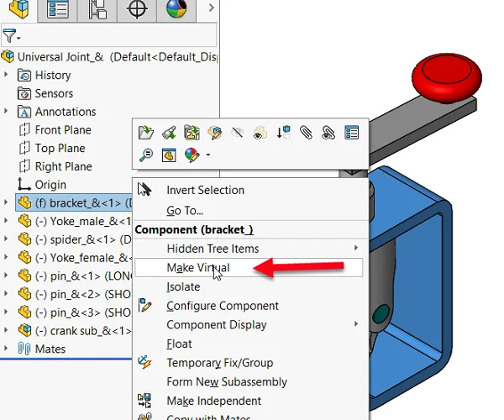
Task: Open the feature tree filter dropdown
Action: point(12,35)
